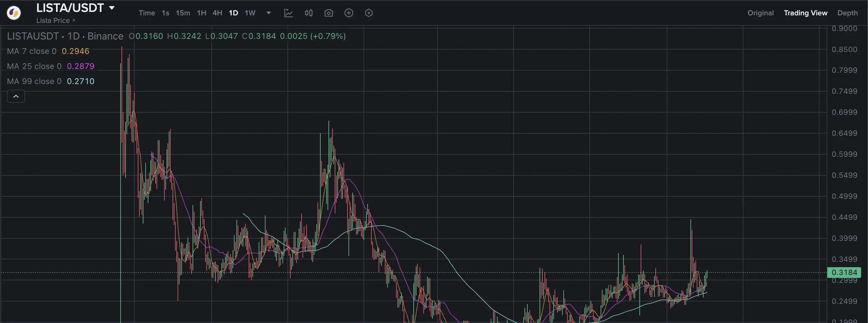Switch to the Trading View tab
Image resolution: width=868 pixels, height=323 pixels.
(x=805, y=13)
